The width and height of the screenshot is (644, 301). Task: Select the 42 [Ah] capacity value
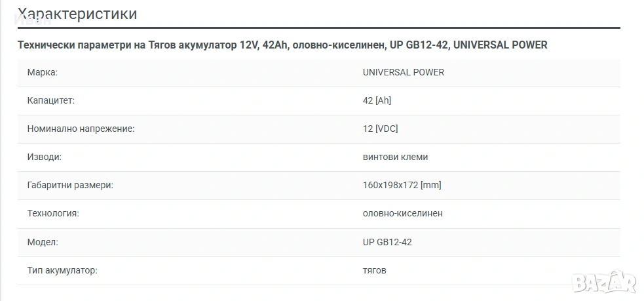tap(377, 100)
